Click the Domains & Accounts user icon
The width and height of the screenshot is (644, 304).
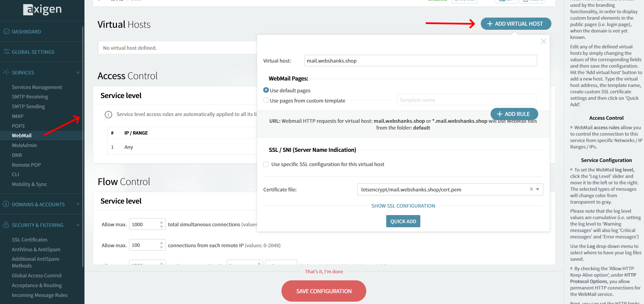(x=6, y=204)
